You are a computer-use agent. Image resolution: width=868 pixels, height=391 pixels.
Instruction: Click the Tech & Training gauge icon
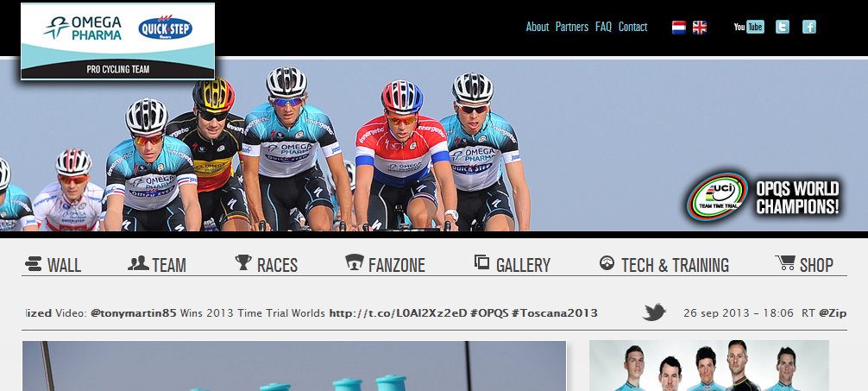point(607,262)
